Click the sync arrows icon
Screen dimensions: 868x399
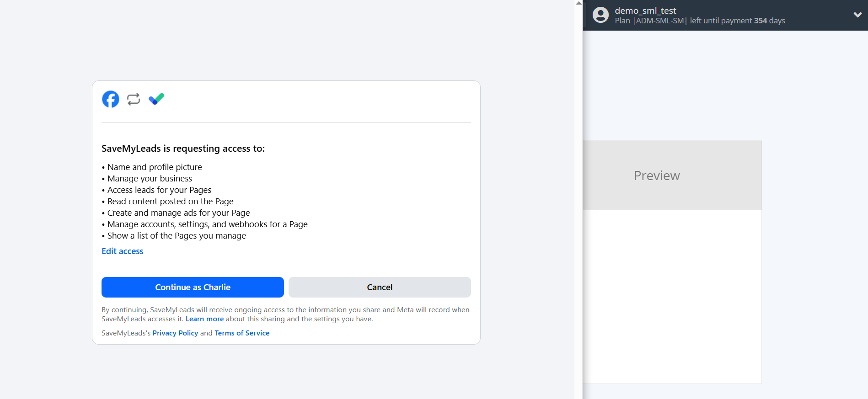134,99
